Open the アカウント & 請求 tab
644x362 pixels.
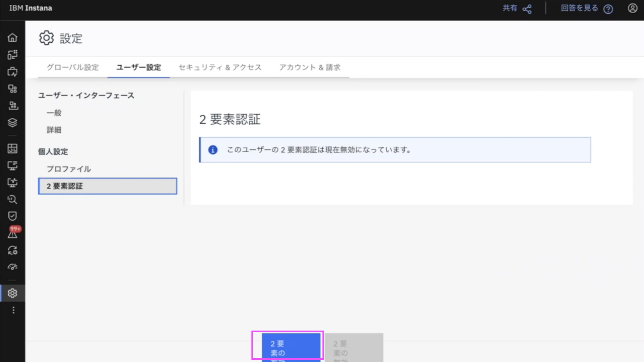pos(310,67)
